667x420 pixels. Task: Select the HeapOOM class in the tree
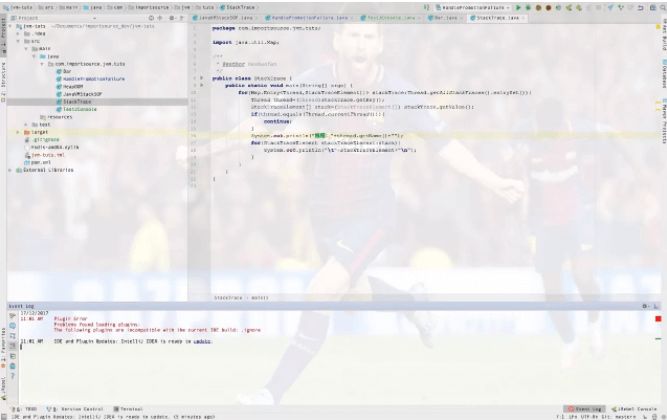point(69,86)
